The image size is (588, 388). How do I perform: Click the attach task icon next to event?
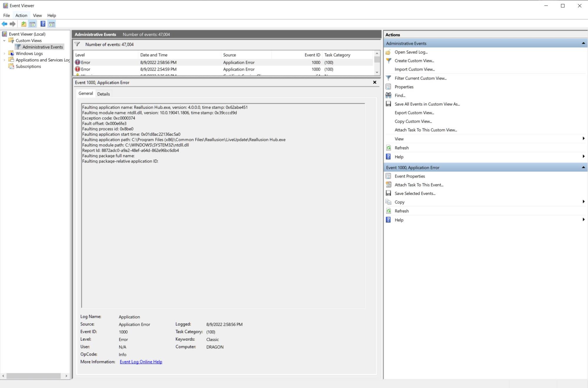point(388,185)
